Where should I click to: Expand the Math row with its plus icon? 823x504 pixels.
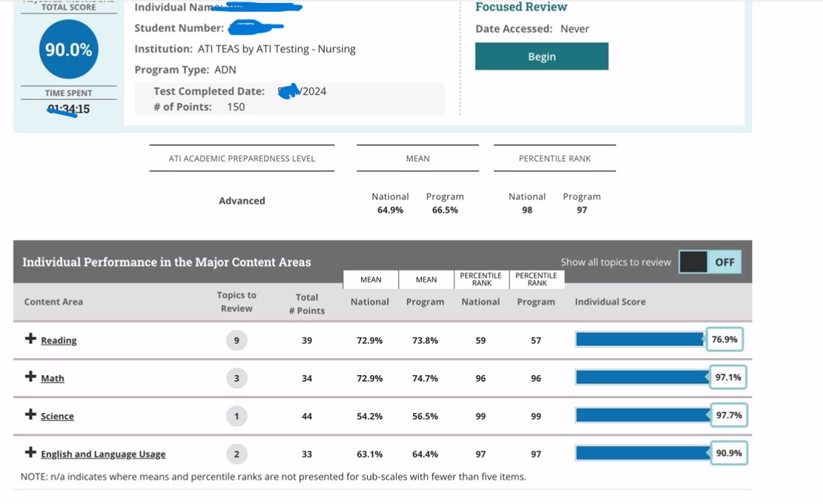30,377
